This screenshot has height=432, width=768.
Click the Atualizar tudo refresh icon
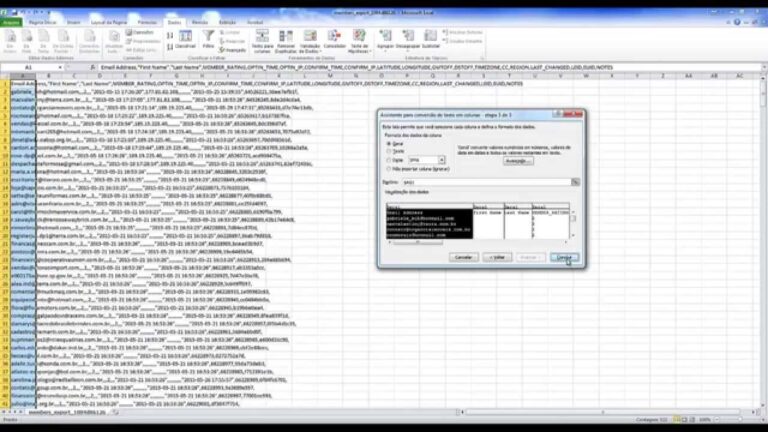pos(114,41)
